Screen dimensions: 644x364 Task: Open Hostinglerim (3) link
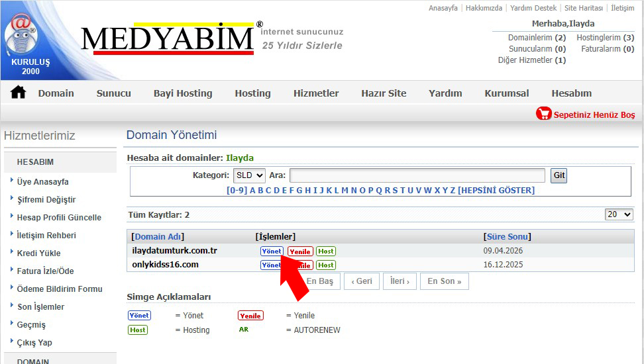[x=605, y=37]
